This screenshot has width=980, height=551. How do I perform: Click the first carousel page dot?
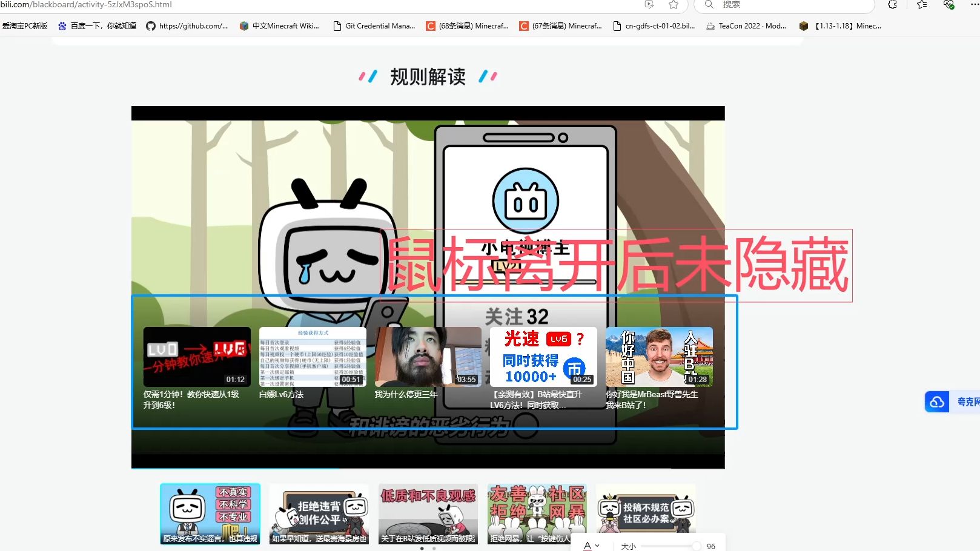[422, 549]
